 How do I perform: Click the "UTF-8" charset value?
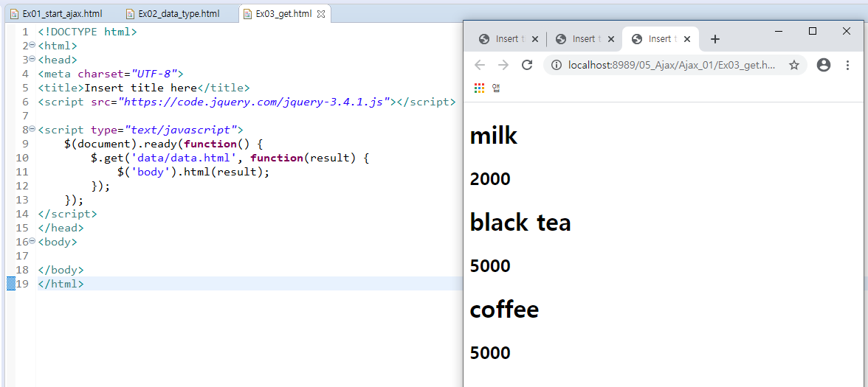click(x=154, y=74)
